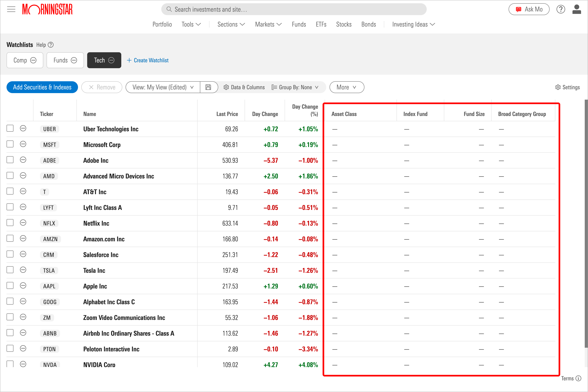Expand the Investing Ideas dropdown
Viewport: 588px width, 392px height.
pos(414,24)
